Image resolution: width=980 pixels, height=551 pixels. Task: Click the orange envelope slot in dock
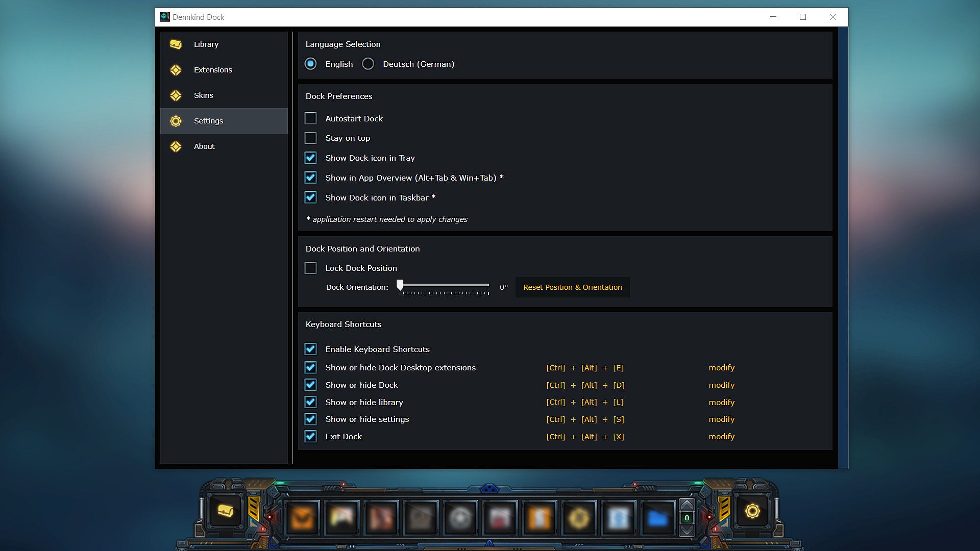click(x=302, y=518)
